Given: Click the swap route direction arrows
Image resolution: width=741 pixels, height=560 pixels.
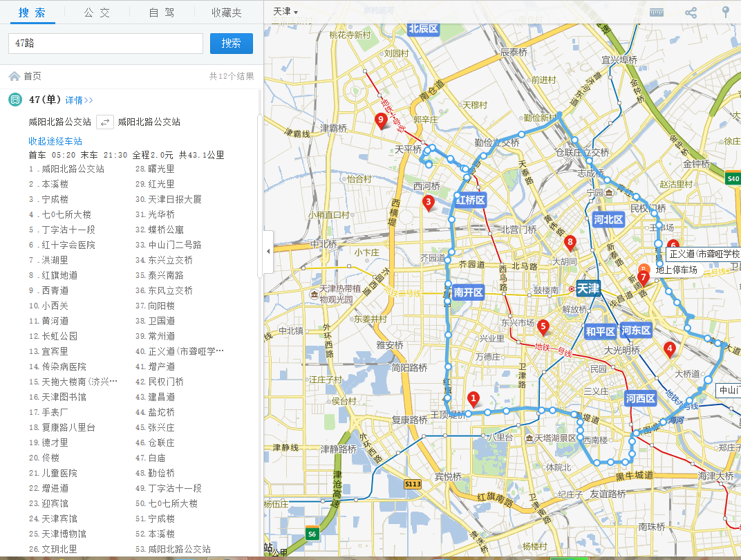Looking at the screenshot, I should (104, 122).
